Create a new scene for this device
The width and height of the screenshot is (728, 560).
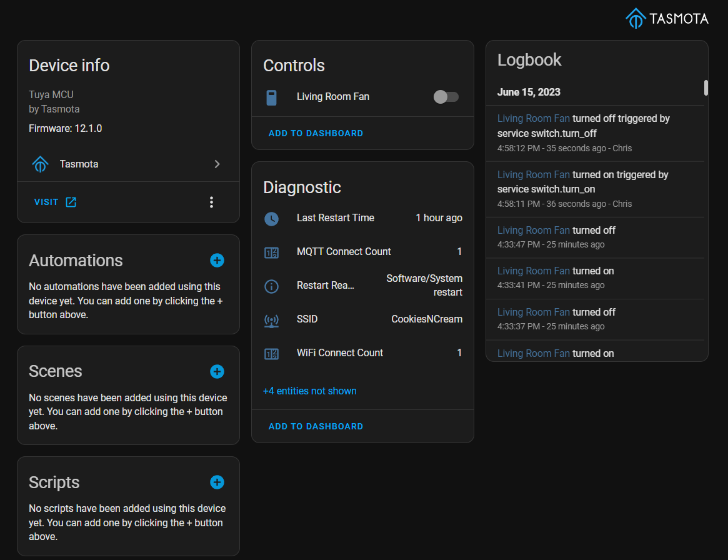point(217,371)
